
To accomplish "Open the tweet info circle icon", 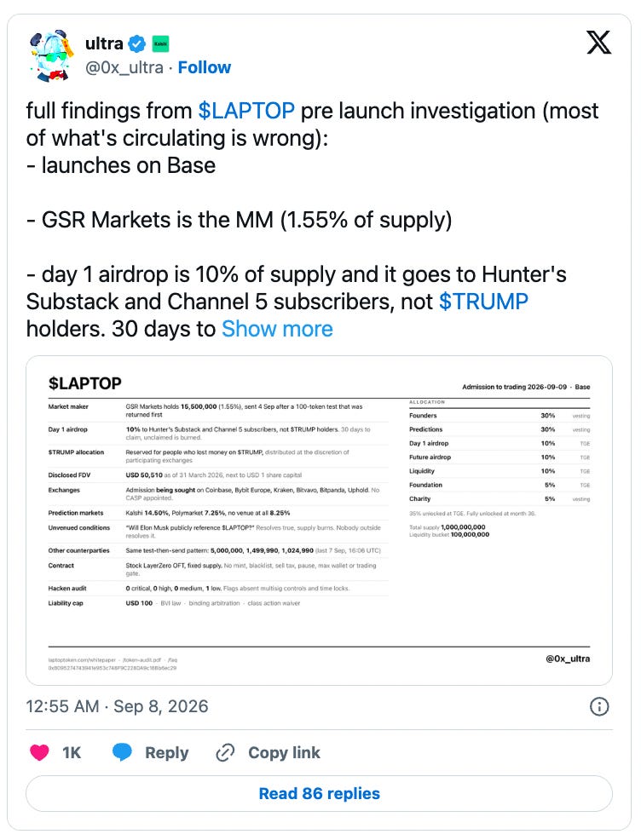I will [599, 706].
